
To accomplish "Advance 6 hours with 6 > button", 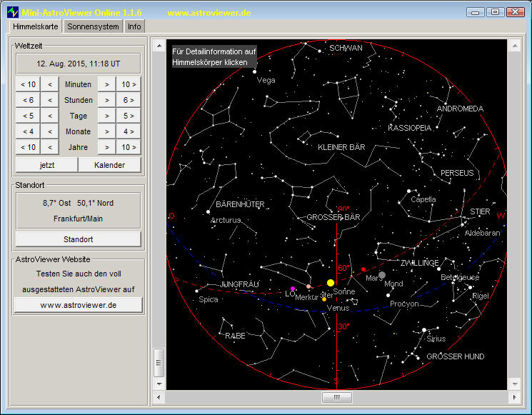I will [129, 100].
